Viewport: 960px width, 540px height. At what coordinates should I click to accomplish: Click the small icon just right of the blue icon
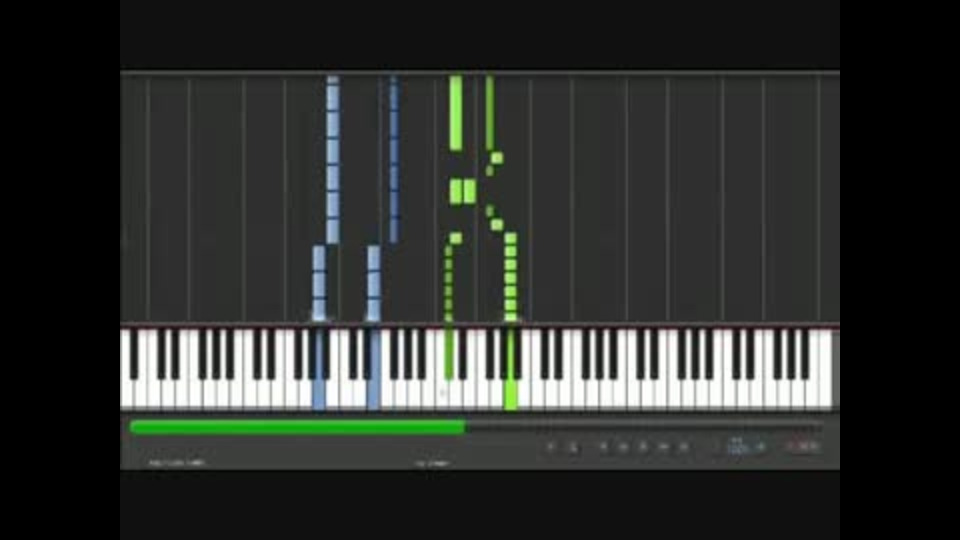coord(761,447)
